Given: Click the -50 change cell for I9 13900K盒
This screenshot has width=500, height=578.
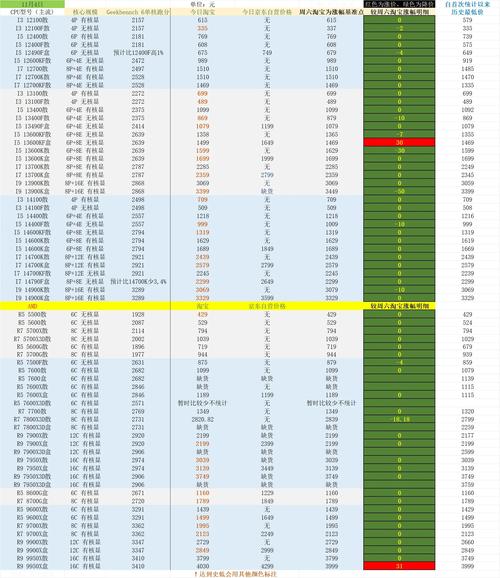Looking at the screenshot, I should 399,191.
